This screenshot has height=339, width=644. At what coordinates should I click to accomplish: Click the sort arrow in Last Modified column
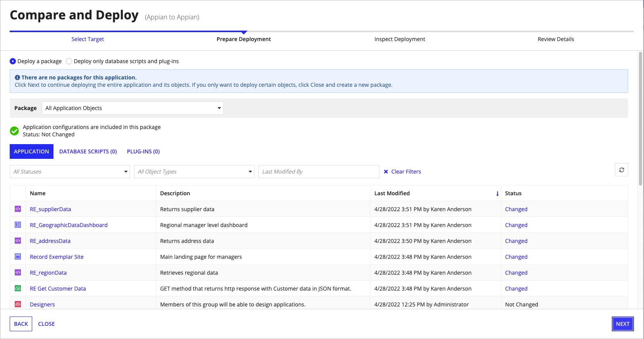coord(498,193)
